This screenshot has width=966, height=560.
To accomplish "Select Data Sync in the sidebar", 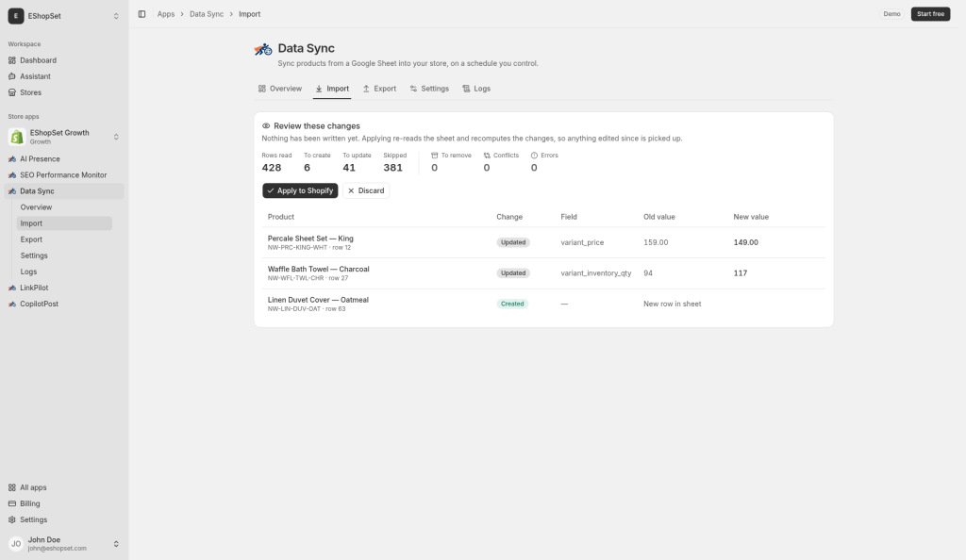I will pyautogui.click(x=64, y=191).
